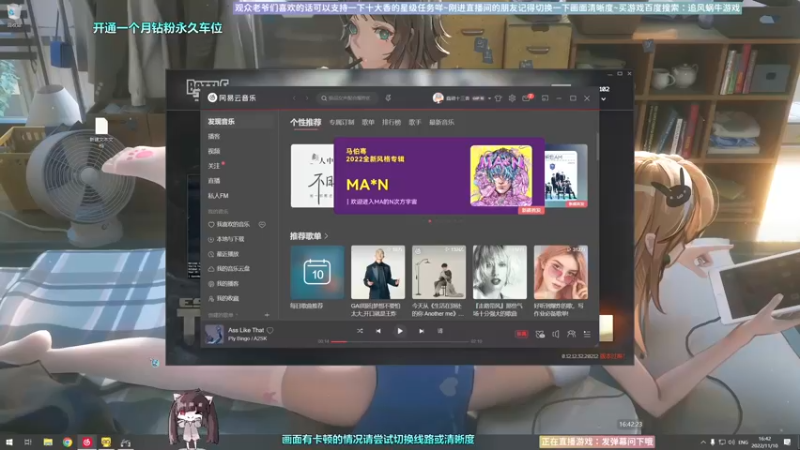
Task: Click the left banner card with calligraphy
Action: (x=312, y=176)
